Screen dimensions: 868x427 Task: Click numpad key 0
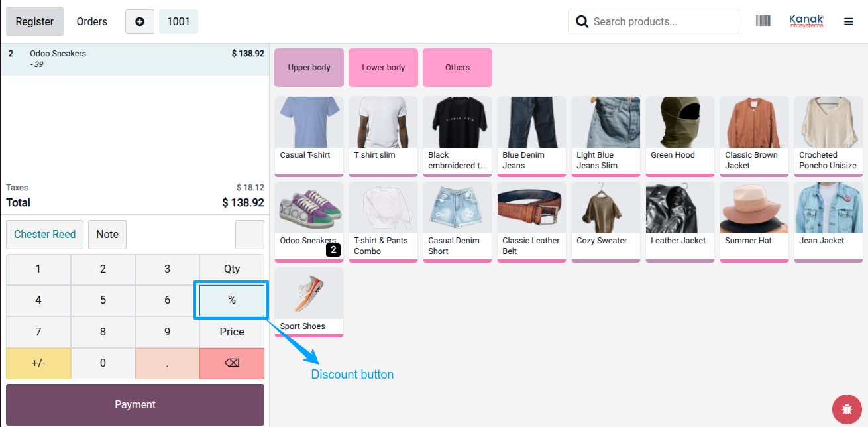(103, 363)
